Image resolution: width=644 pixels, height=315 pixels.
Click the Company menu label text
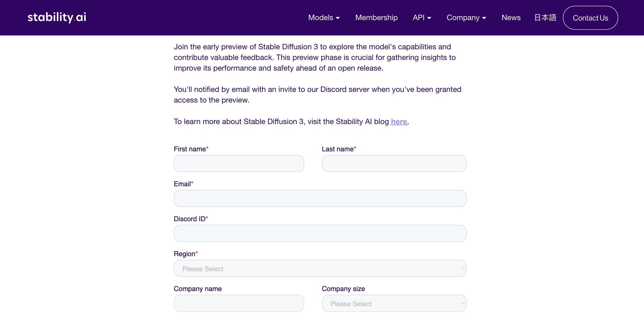pyautogui.click(x=463, y=18)
